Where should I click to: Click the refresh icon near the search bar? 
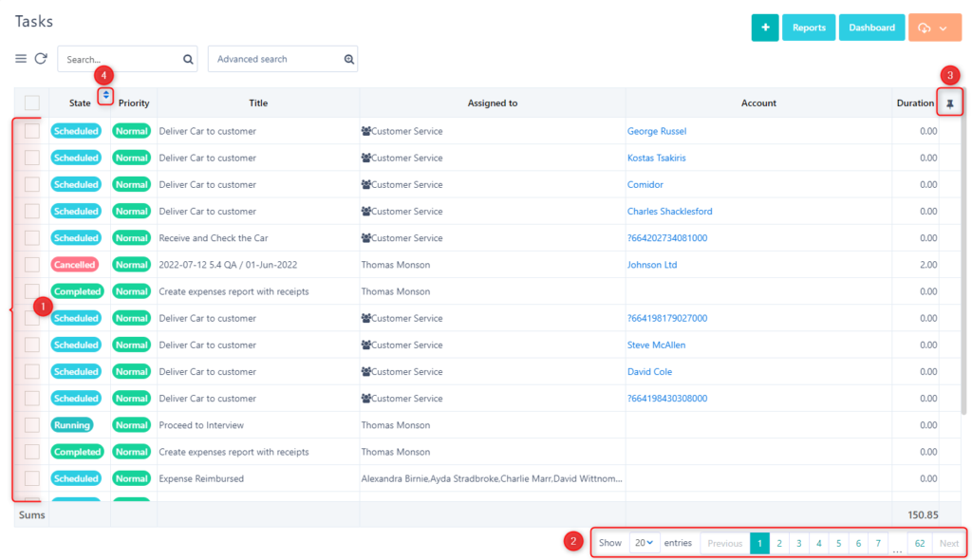click(40, 58)
